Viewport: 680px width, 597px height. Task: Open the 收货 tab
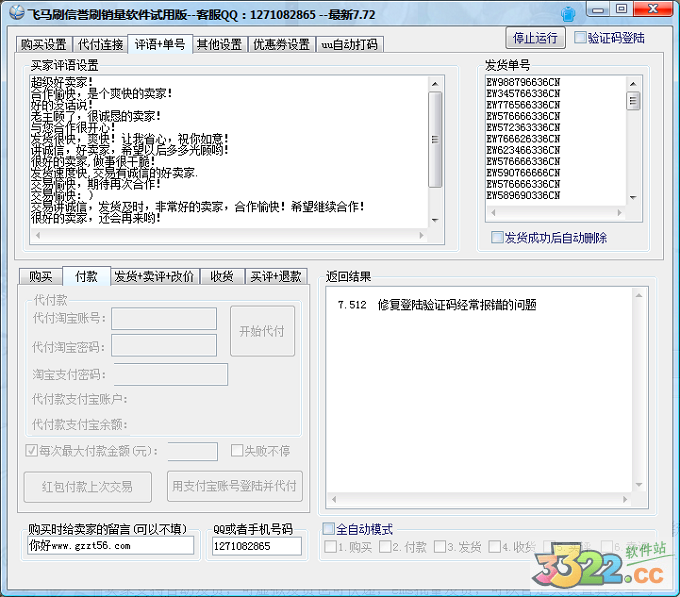click(222, 276)
